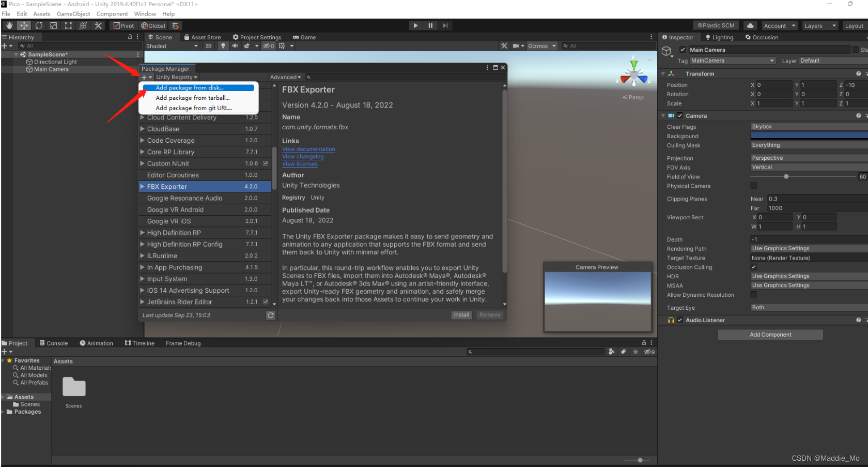Open the custom editor tools
868x467 pixels.
[x=98, y=25]
